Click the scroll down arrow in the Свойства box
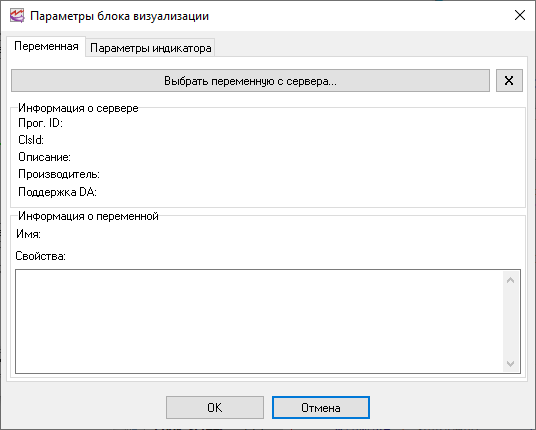This screenshot has width=536, height=430. (x=510, y=363)
